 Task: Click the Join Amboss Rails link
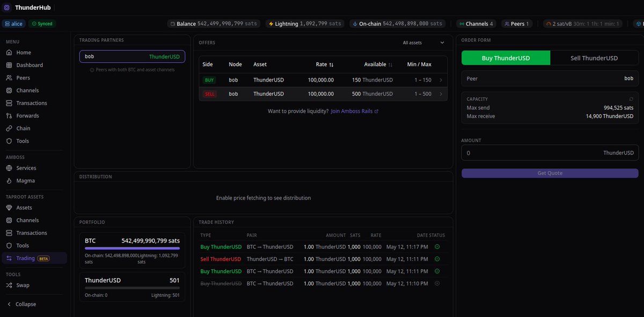click(x=355, y=111)
